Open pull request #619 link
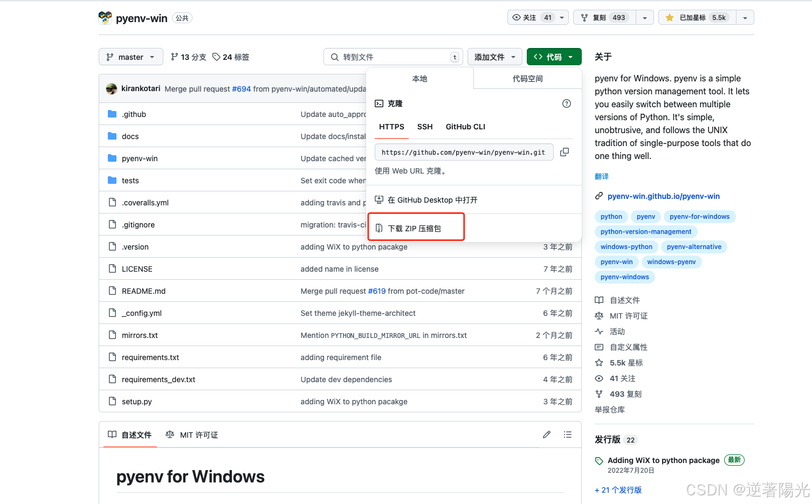The image size is (812, 504). click(x=377, y=291)
